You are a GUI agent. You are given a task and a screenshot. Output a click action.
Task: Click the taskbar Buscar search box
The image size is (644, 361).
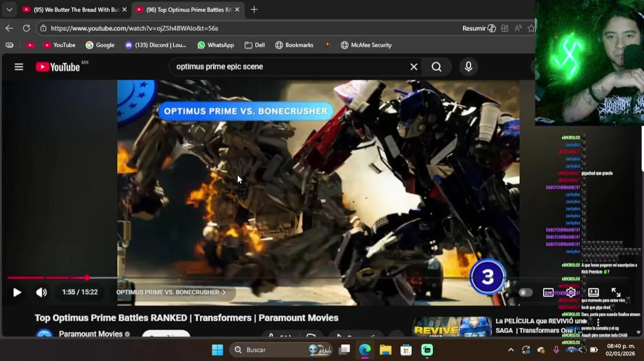(x=282, y=349)
